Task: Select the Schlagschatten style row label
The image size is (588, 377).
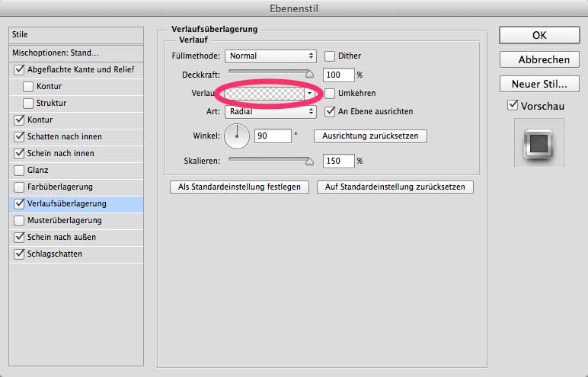Action: (54, 254)
